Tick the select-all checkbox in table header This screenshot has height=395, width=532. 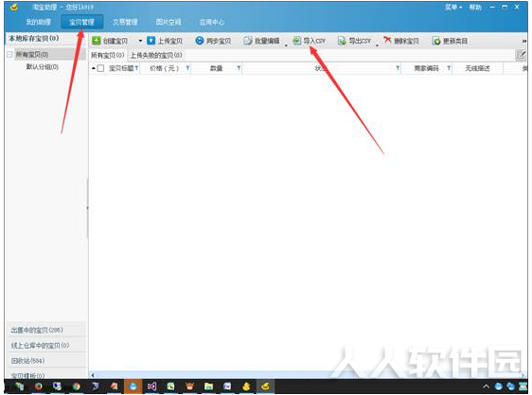pos(100,68)
